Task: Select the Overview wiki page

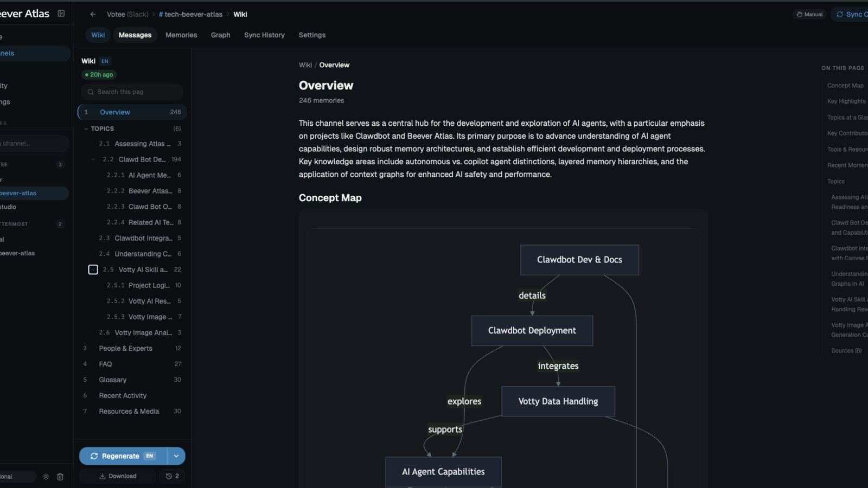Action: click(x=132, y=112)
